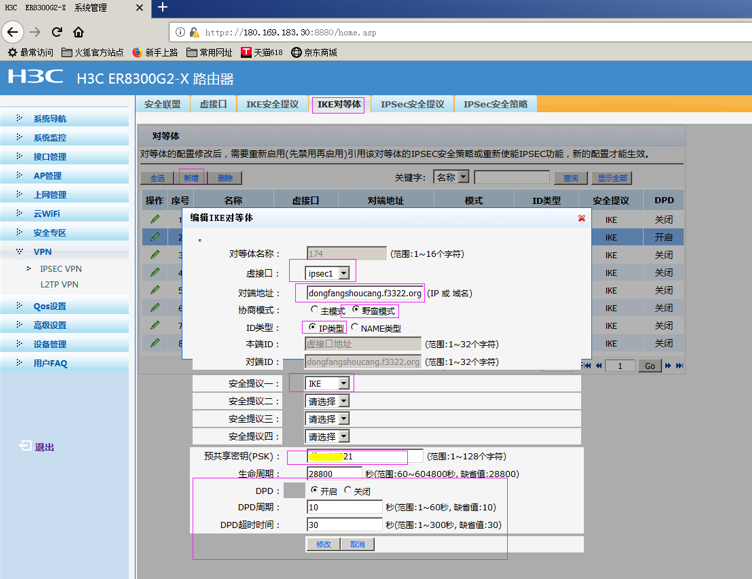Image resolution: width=752 pixels, height=579 pixels.
Task: Click the 取消 button in dialog
Action: pos(357,544)
